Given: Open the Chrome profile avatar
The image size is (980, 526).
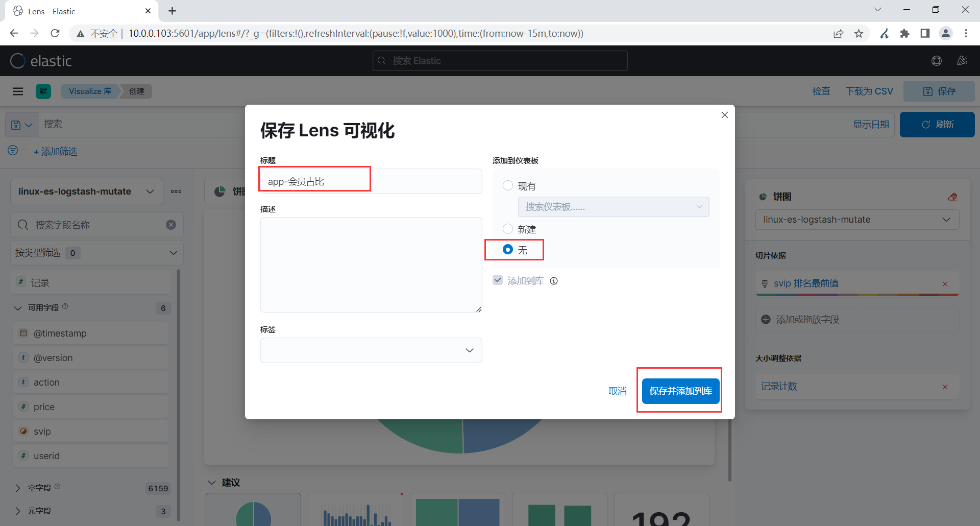Looking at the screenshot, I should [946, 33].
